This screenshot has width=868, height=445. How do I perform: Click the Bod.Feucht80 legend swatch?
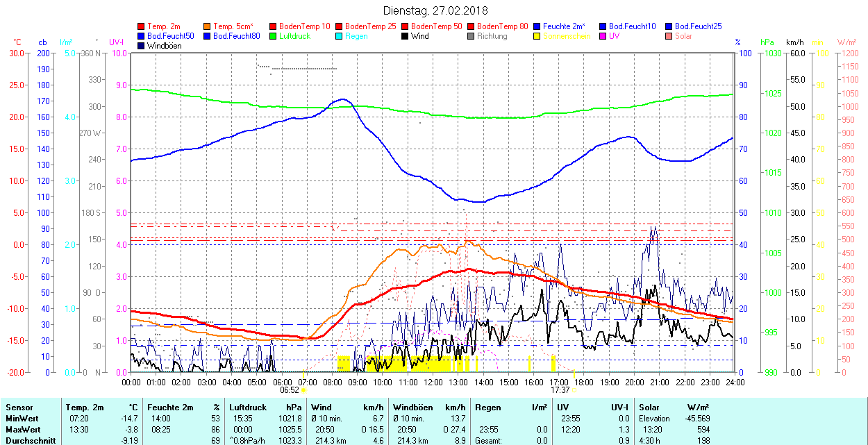click(x=207, y=35)
